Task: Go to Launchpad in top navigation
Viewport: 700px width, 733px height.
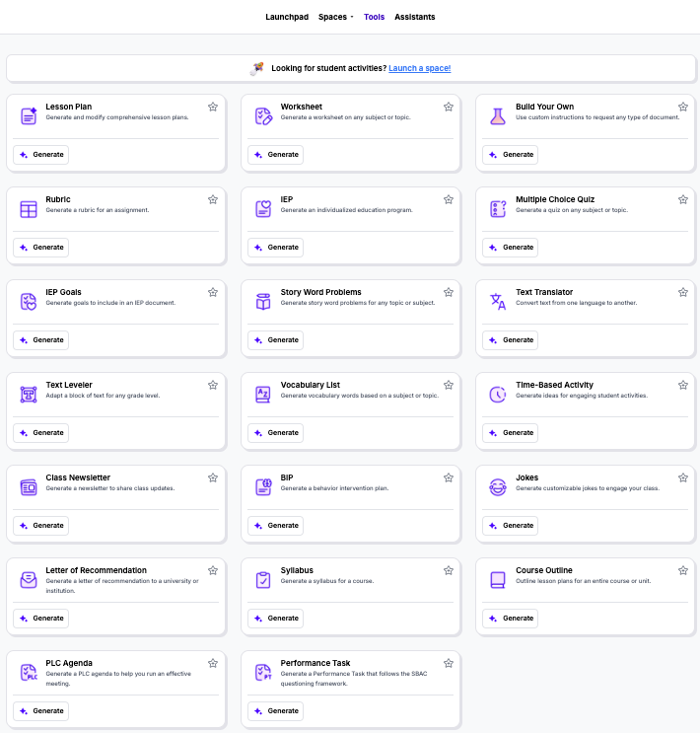Action: tap(287, 17)
